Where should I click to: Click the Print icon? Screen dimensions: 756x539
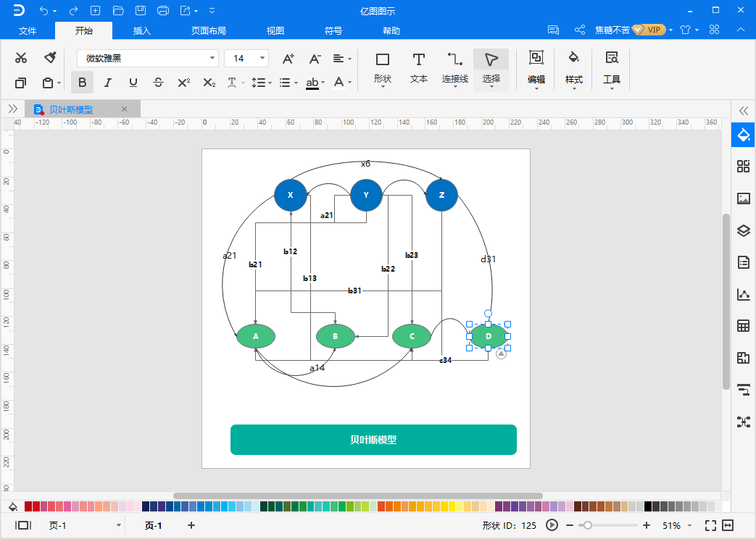(163, 11)
